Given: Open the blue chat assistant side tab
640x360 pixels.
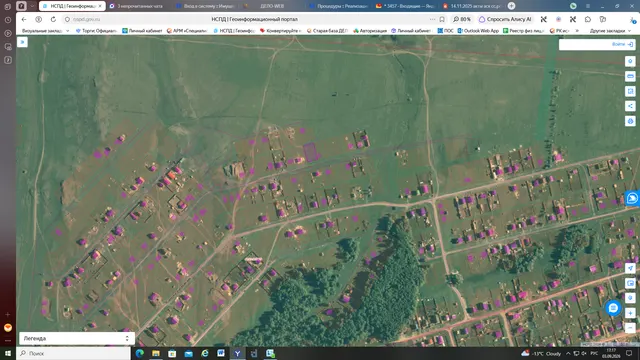Looking at the screenshot, I should (632, 198).
